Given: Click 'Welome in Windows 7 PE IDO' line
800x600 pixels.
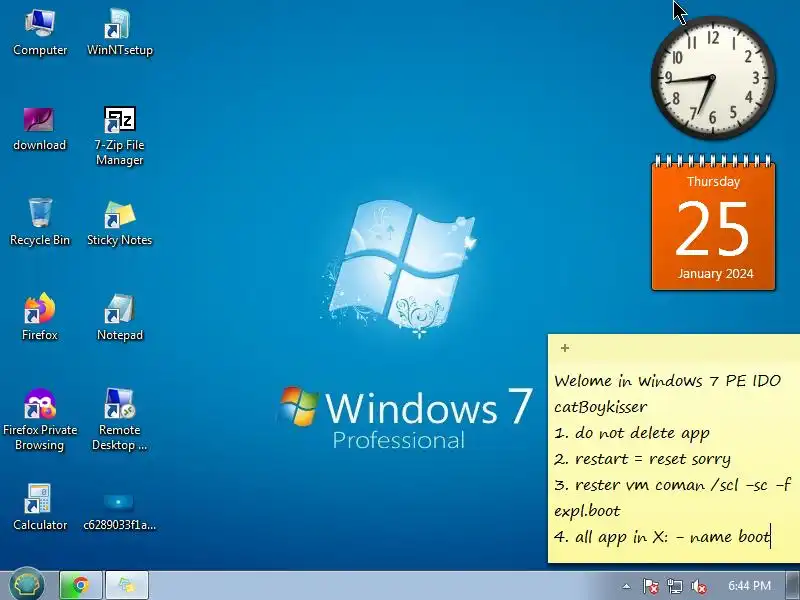Looking at the screenshot, I should tap(668, 381).
